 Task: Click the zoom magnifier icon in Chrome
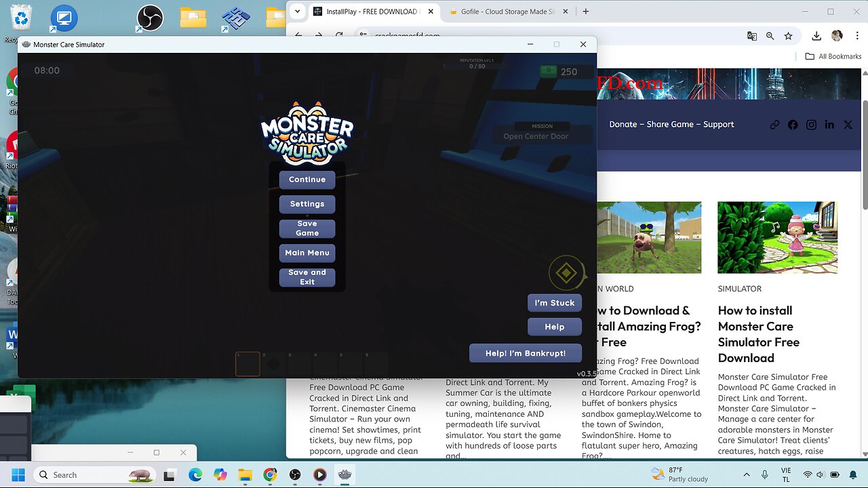pos(770,36)
